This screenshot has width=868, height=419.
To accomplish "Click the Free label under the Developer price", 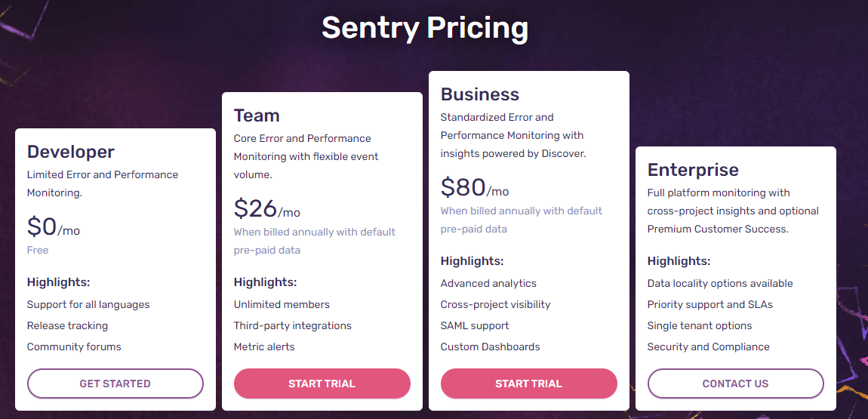I will [x=38, y=250].
